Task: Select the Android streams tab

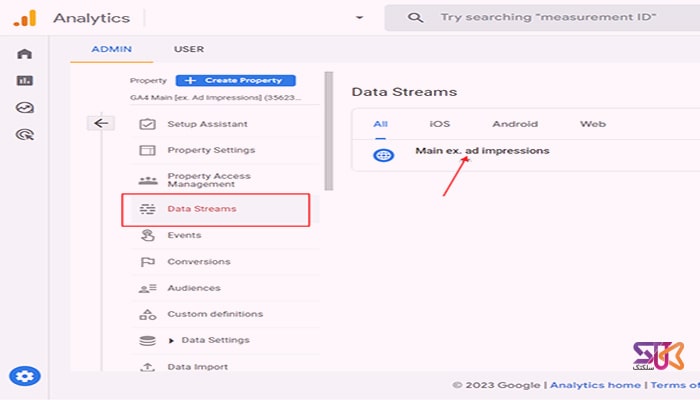Action: 515,124
